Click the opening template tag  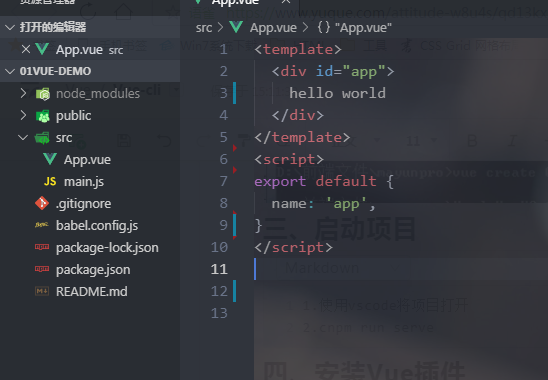tap(298, 49)
